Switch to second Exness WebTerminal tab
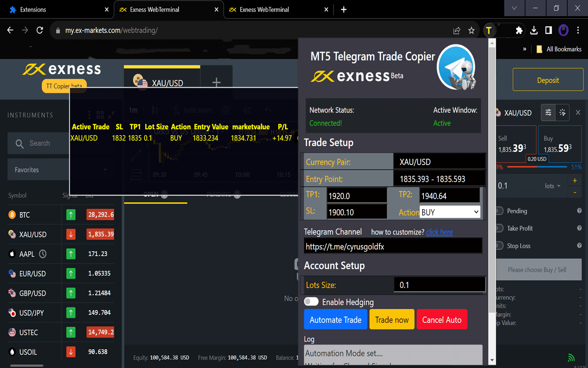The height and width of the screenshot is (368, 588). coord(278,9)
